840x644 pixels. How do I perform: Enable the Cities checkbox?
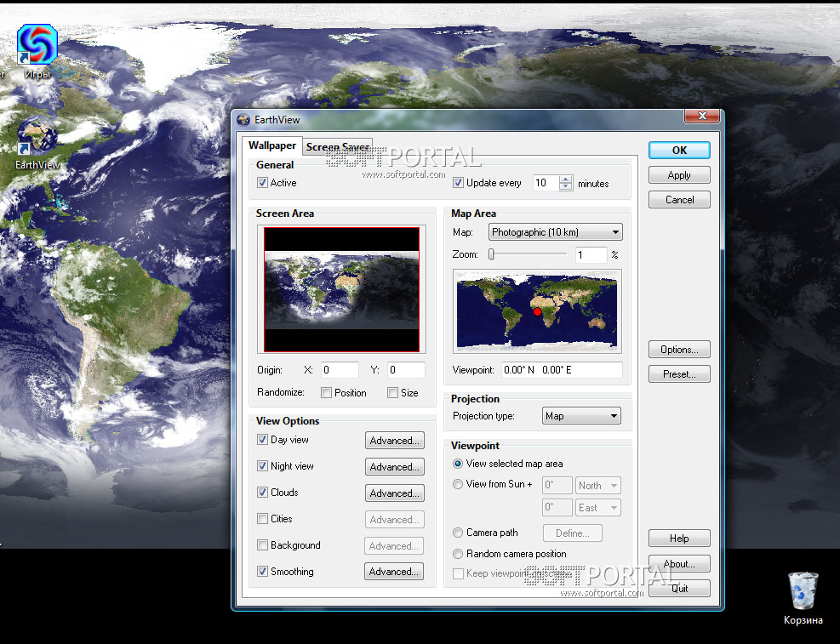(262, 519)
